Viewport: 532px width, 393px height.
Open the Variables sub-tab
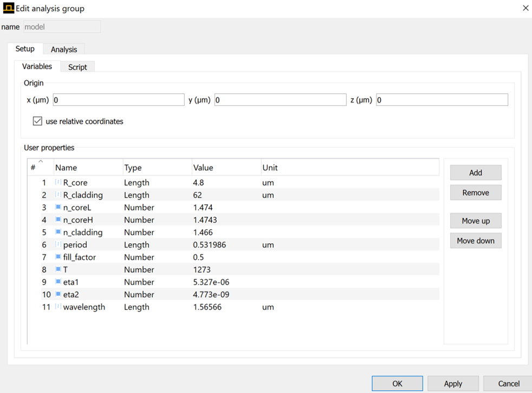(37, 67)
